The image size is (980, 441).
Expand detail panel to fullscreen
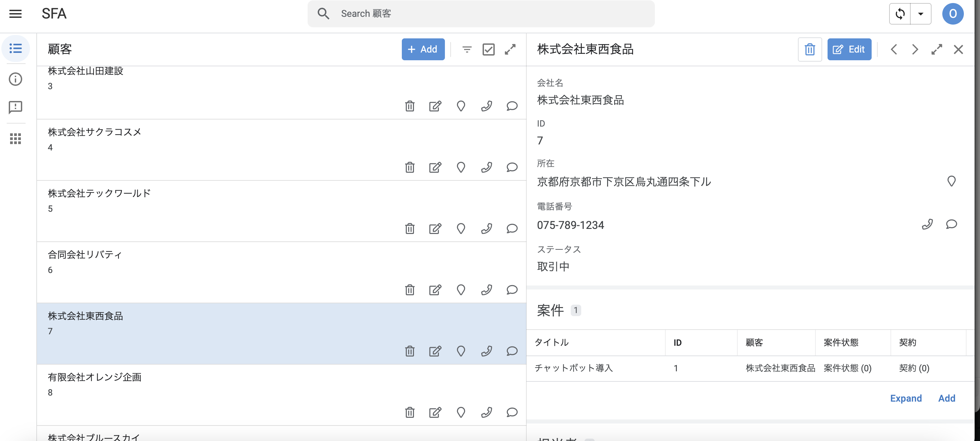[937, 49]
